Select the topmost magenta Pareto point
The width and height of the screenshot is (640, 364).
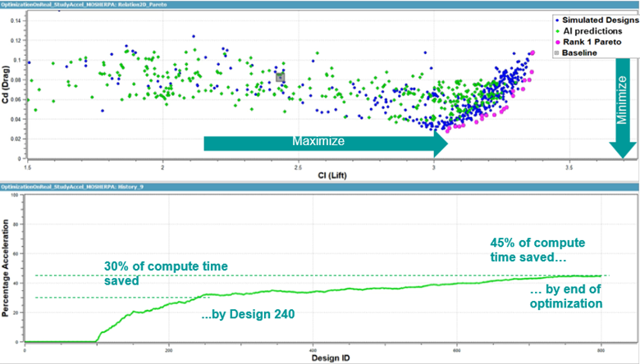532,52
